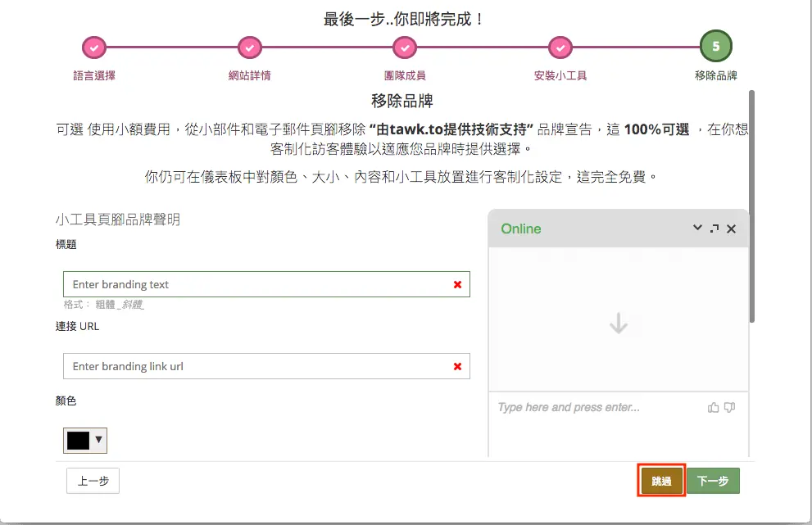Viewport: 812px width, 525px height.
Task: Click the 語言選擇 step label
Action: tap(94, 75)
